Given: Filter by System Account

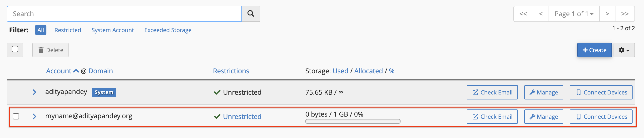Looking at the screenshot, I should [113, 30].
